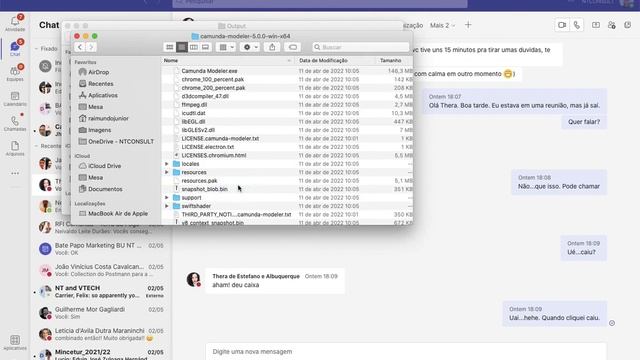Go forward in Finder window
Viewport: 640px width, 360px height.
tap(91, 47)
